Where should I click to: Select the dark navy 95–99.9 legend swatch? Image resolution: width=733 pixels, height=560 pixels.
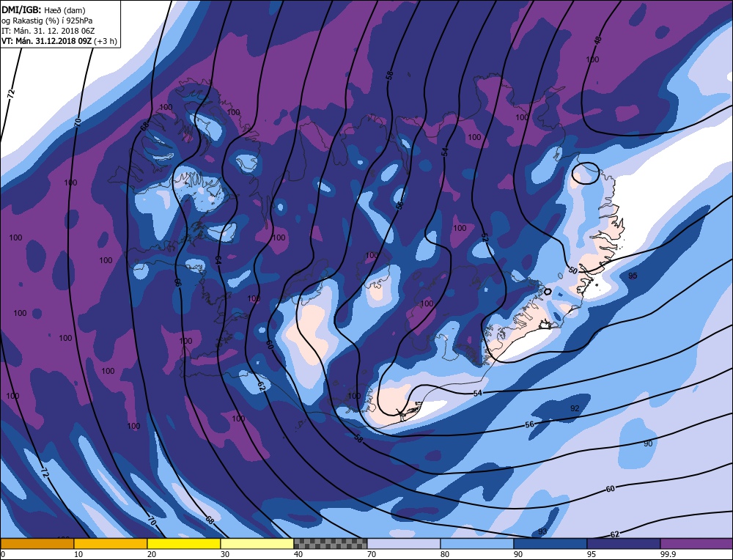(624, 543)
